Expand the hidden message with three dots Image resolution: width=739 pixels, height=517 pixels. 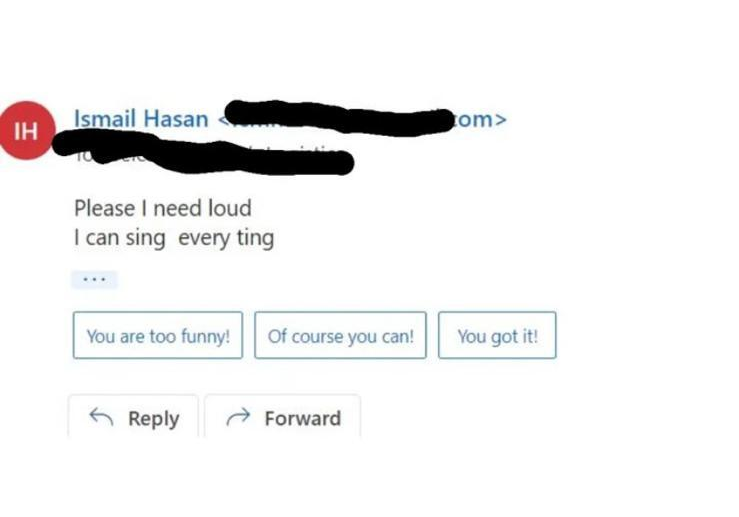94,279
